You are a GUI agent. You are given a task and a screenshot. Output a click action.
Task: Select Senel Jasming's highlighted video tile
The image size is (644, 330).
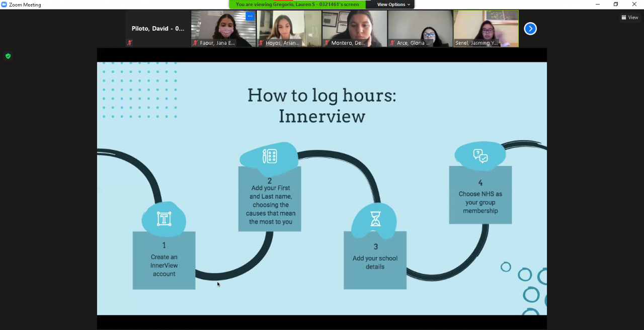pos(486,29)
